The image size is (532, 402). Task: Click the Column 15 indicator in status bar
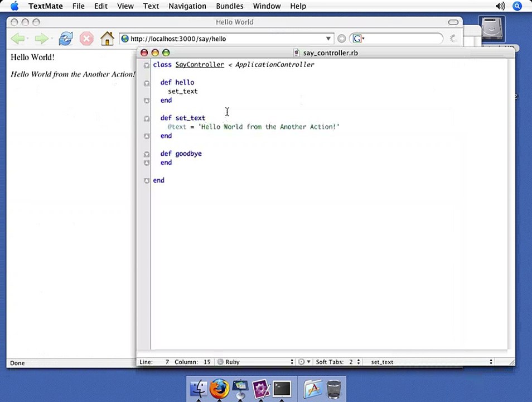[192, 362]
